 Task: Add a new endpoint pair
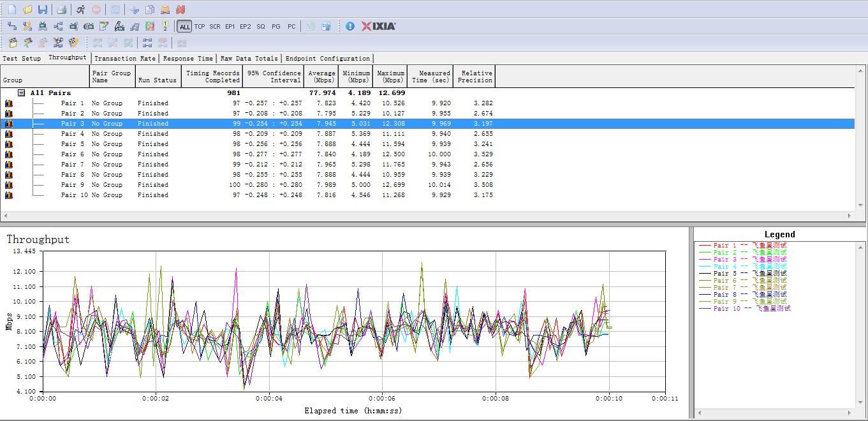click(12, 26)
